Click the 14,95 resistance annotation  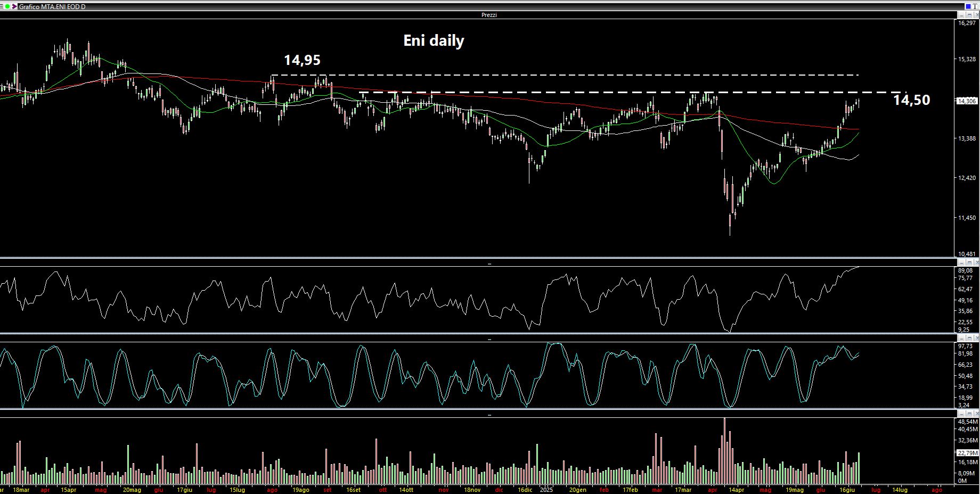[x=302, y=60]
